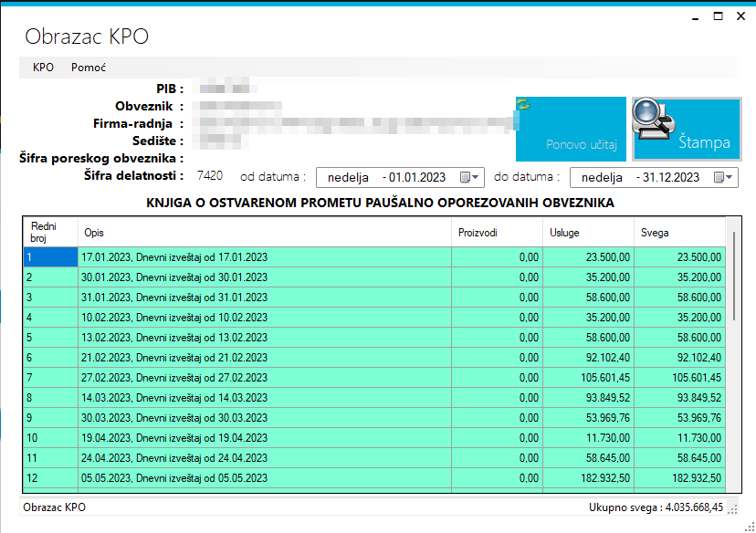Screen dimensions: 756x533
Task: Click the Ponovo učitaj button
Action: click(571, 130)
